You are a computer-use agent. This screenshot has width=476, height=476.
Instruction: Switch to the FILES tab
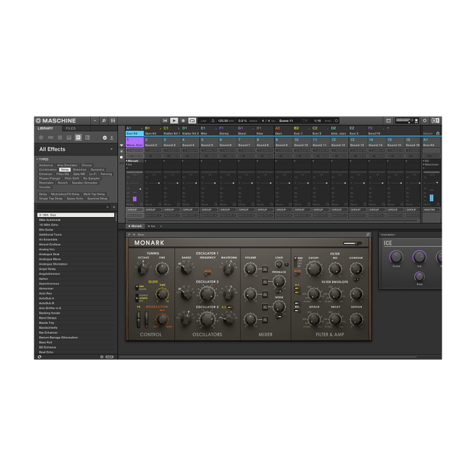[x=70, y=128]
